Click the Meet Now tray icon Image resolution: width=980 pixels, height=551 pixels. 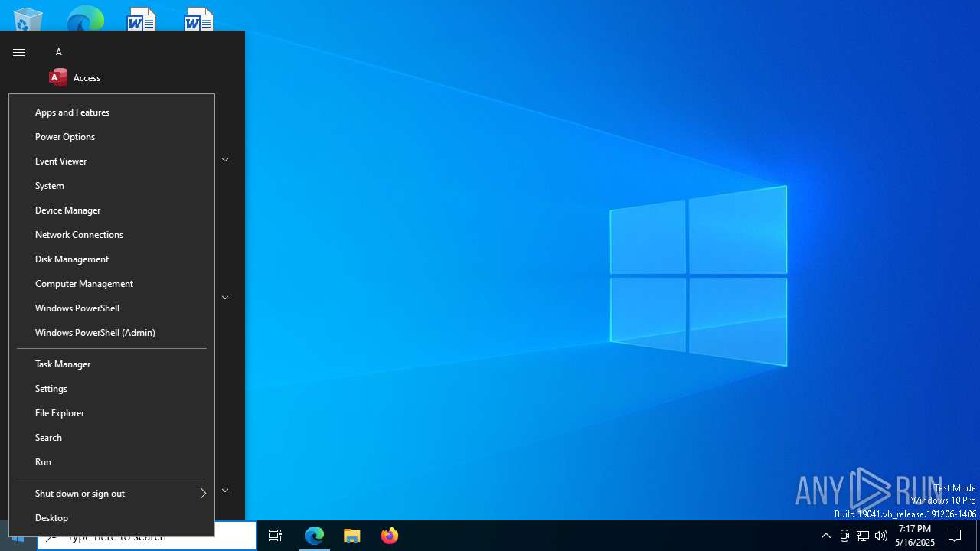(x=844, y=536)
